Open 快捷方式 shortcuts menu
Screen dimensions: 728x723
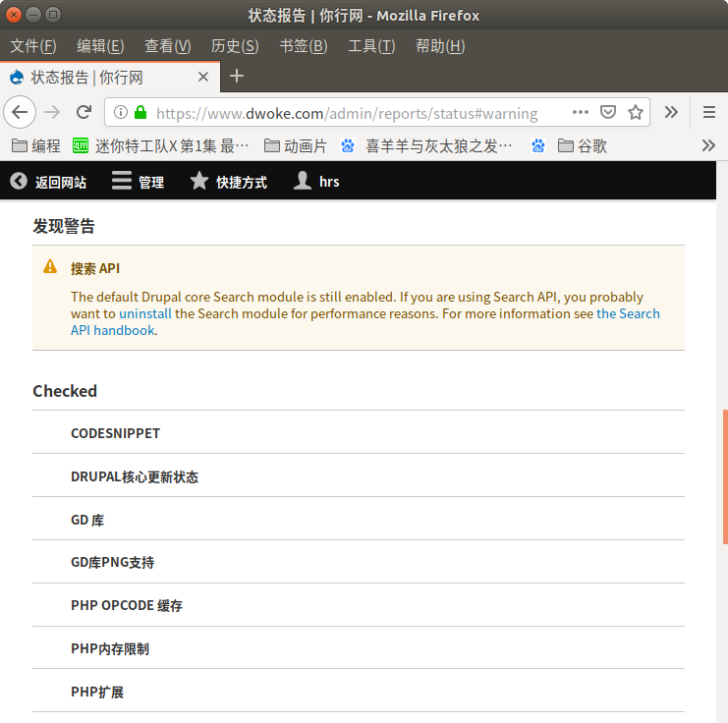click(x=229, y=182)
